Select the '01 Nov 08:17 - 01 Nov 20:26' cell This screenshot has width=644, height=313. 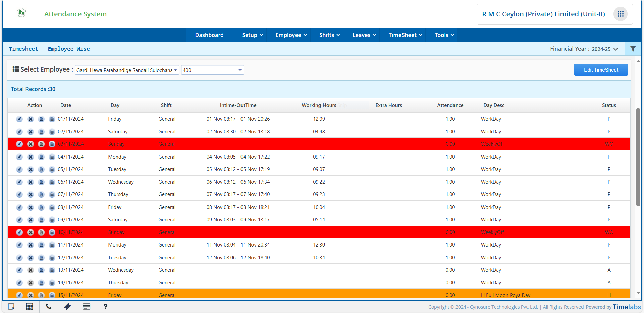[x=238, y=119]
